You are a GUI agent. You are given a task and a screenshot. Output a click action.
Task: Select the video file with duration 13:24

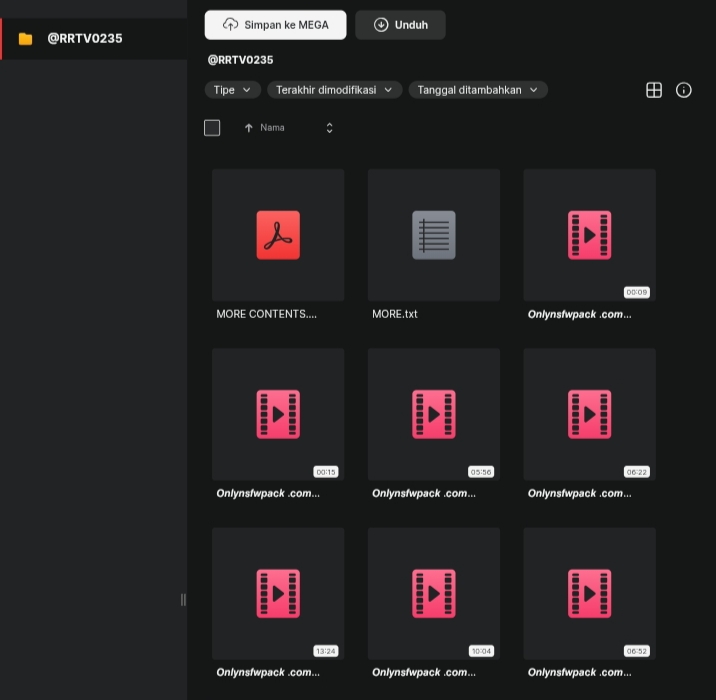tap(278, 594)
